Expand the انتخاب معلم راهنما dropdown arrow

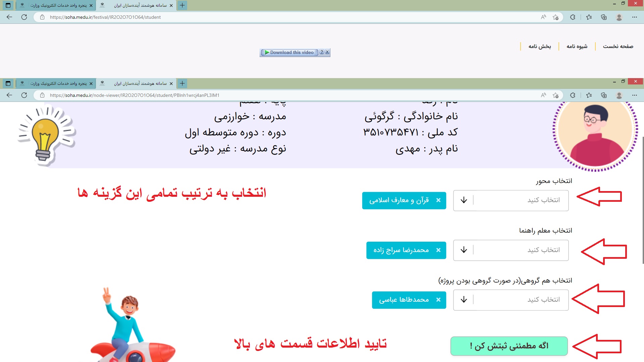464,250
